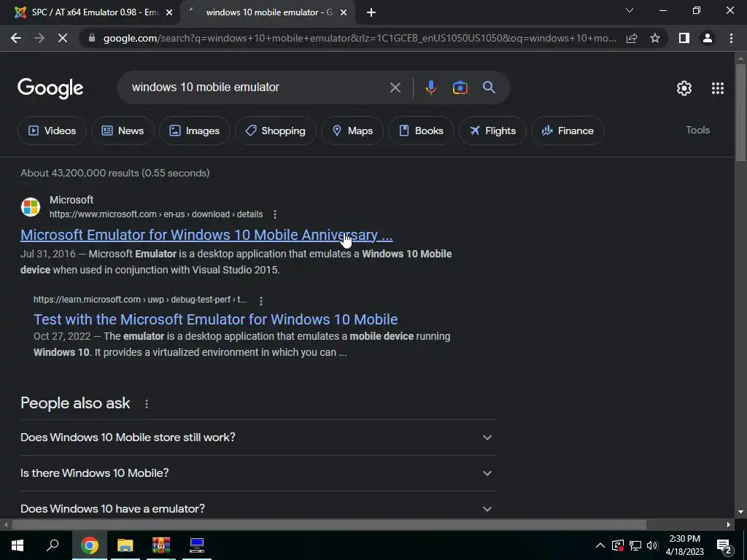Filter results by Finance
The image size is (747, 560).
click(x=568, y=131)
